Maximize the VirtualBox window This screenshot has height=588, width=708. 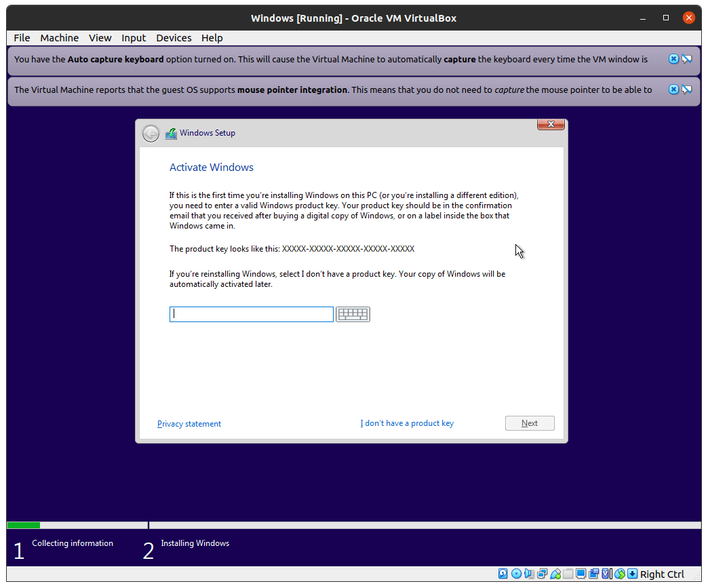click(x=665, y=18)
